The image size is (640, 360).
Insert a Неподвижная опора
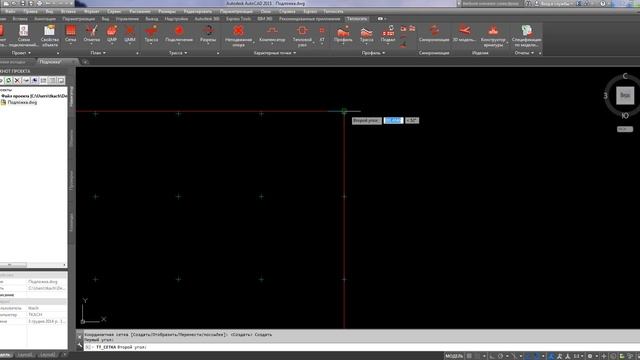click(x=238, y=35)
